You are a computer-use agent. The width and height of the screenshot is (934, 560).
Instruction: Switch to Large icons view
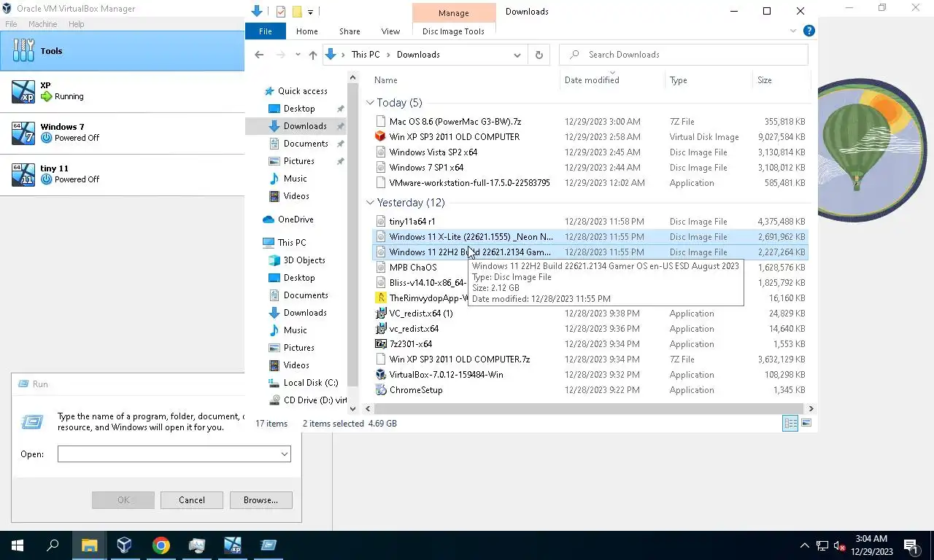pos(806,423)
